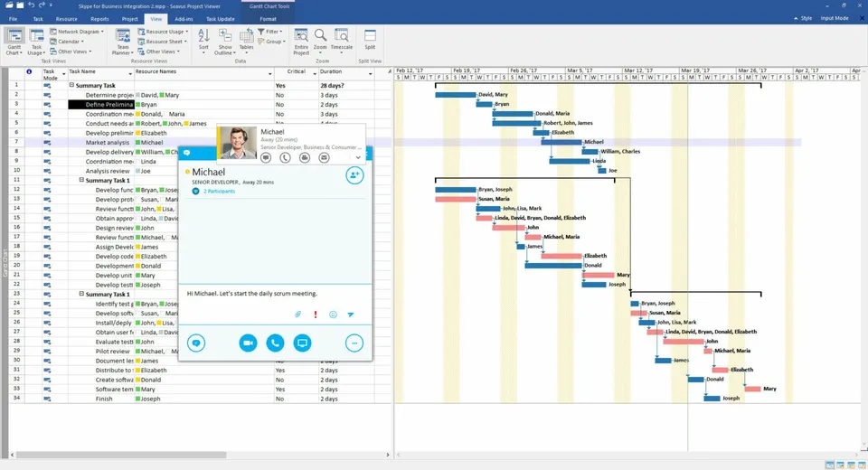
Task: Click the Team Planner icon
Action: point(123,42)
